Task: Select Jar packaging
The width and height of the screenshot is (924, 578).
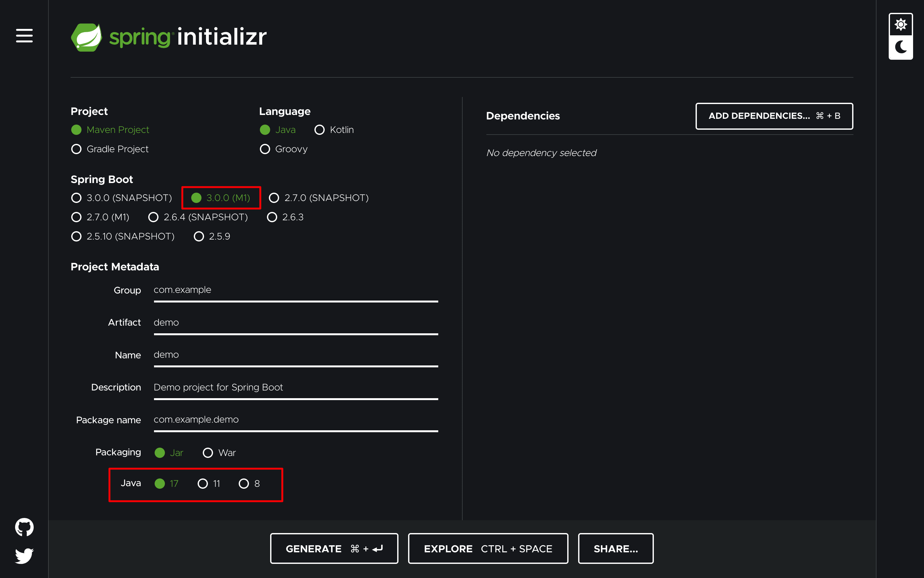Action: click(169, 453)
